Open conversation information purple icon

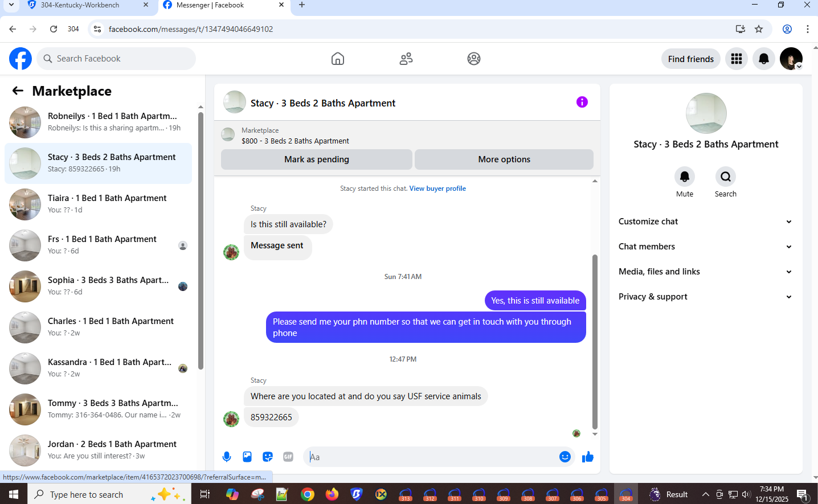(x=582, y=102)
